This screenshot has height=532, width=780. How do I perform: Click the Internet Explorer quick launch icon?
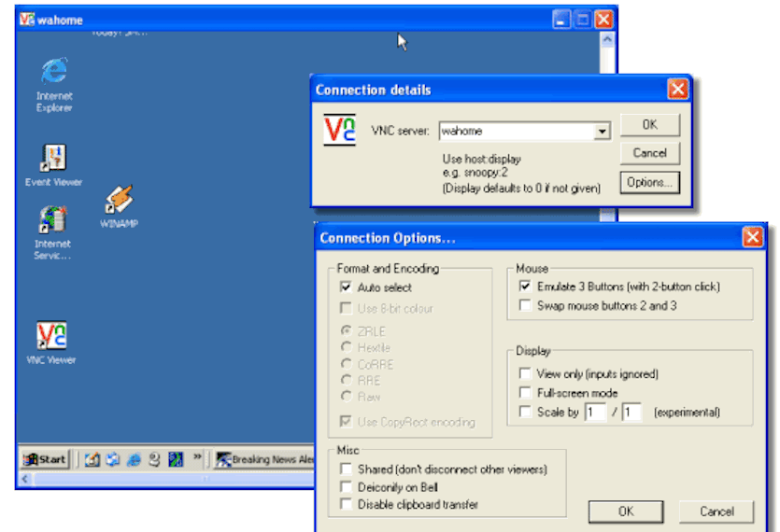click(134, 459)
